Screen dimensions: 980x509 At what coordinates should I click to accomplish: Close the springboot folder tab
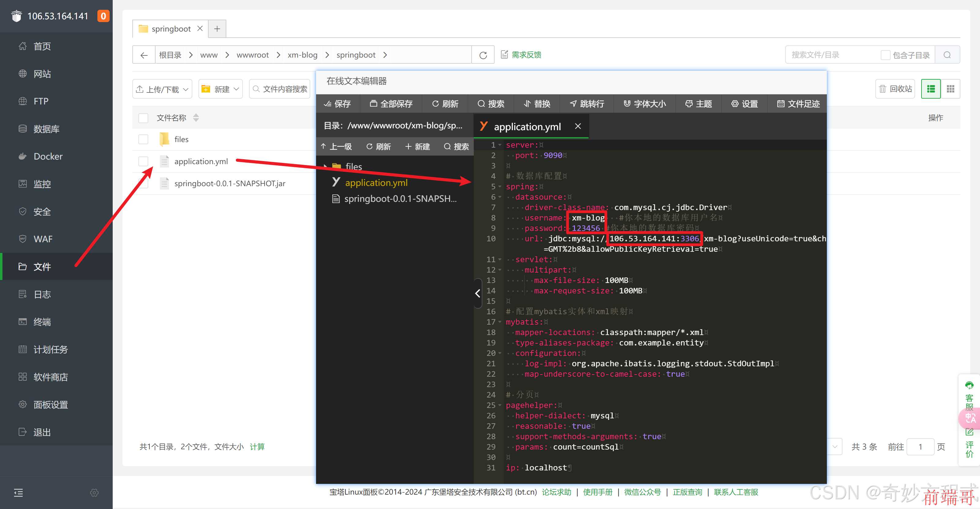point(200,28)
